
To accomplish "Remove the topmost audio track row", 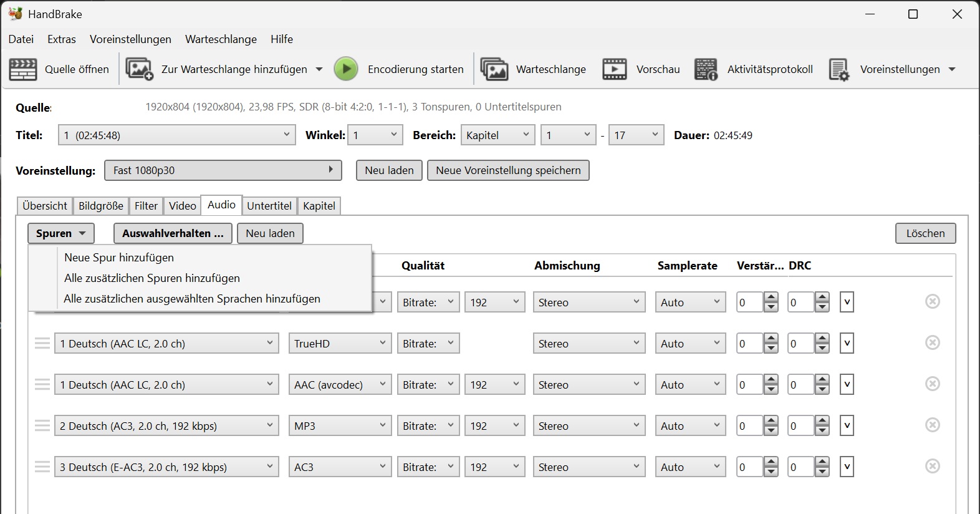I will [x=933, y=301].
